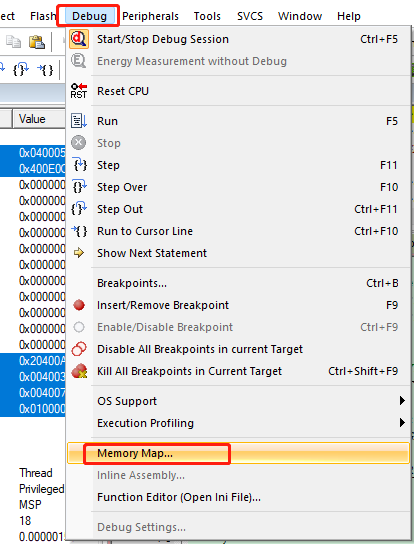Click the paste icon in the toolbar

coord(36,42)
